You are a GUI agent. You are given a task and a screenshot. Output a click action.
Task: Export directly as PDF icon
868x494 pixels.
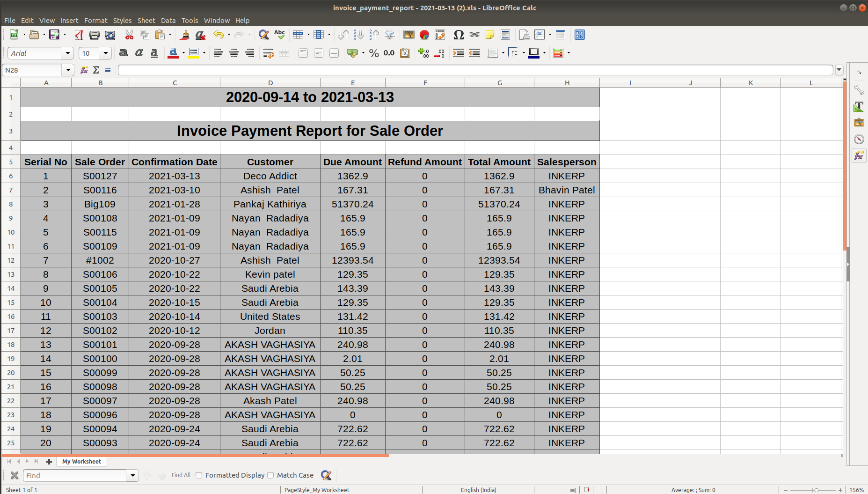[x=79, y=35]
